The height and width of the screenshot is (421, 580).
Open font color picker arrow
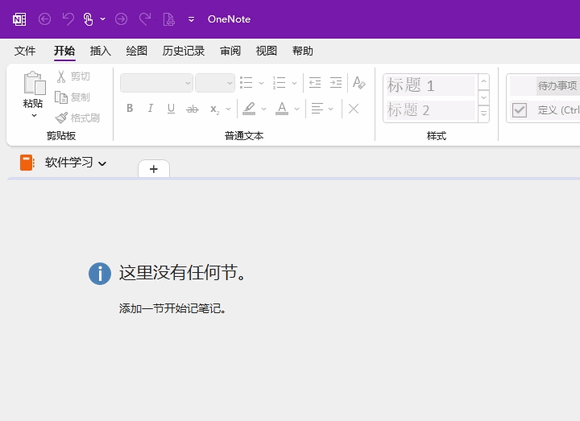point(297,109)
